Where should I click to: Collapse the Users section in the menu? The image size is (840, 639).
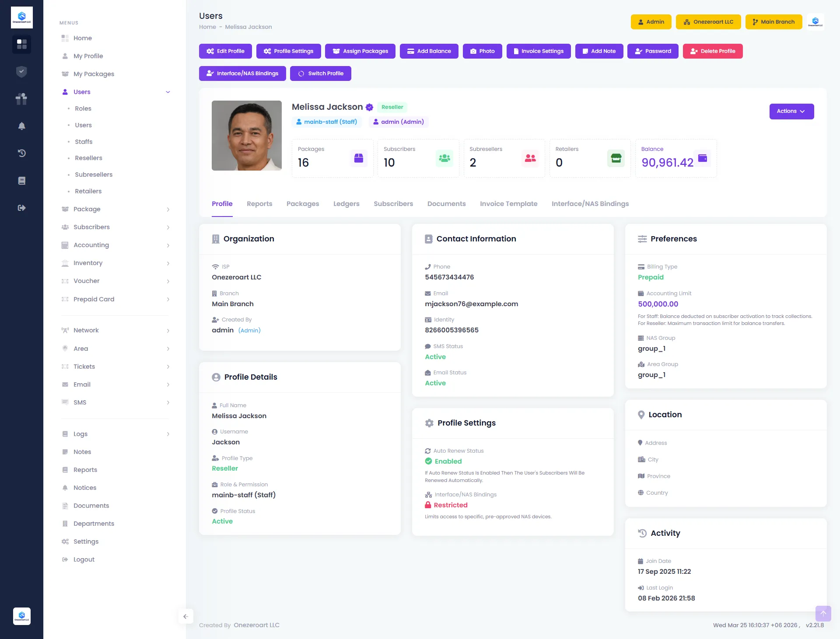pyautogui.click(x=168, y=92)
